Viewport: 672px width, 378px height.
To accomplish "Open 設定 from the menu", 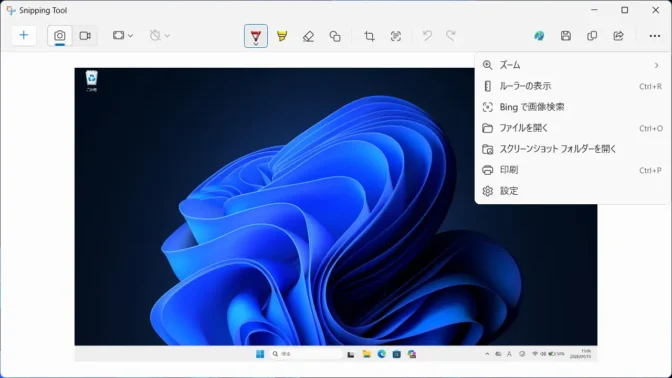I will (572, 191).
